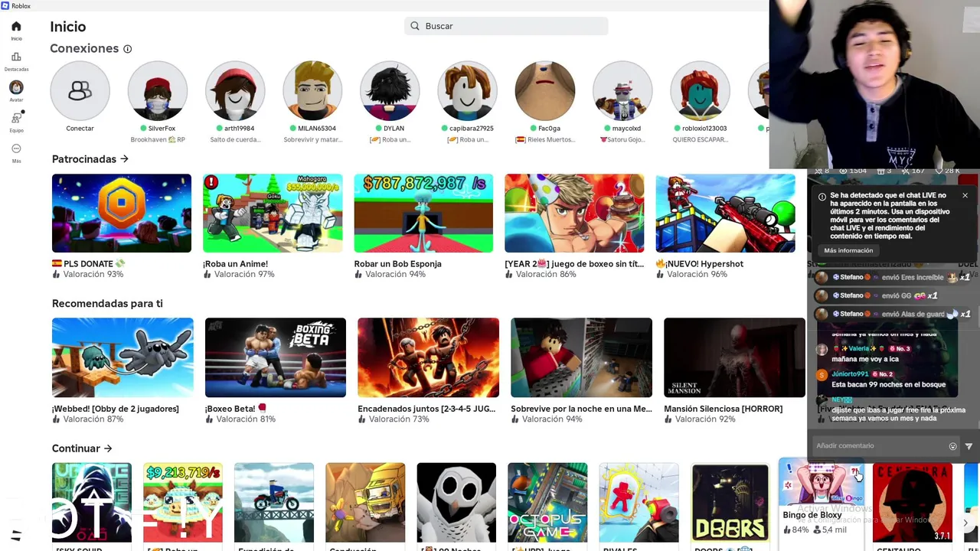Screen dimensions: 980x551
Task: Click the Continuar row next arrow
Action: [x=965, y=523]
